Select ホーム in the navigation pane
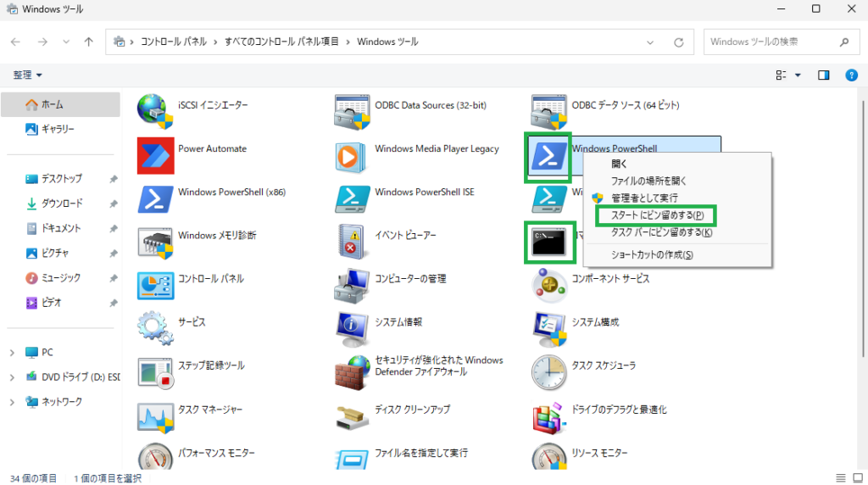The width and height of the screenshot is (868, 485). click(x=60, y=104)
